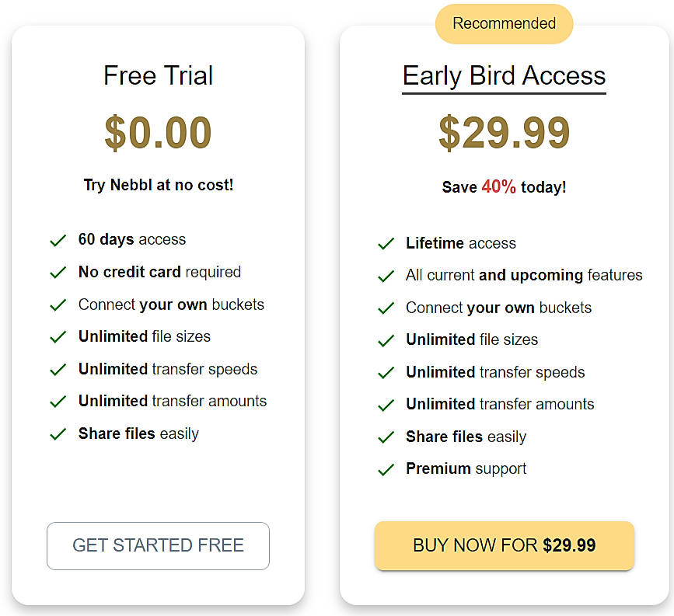Viewport: 674px width, 616px height.
Task: Select the Free Trial heading
Action: (x=158, y=75)
